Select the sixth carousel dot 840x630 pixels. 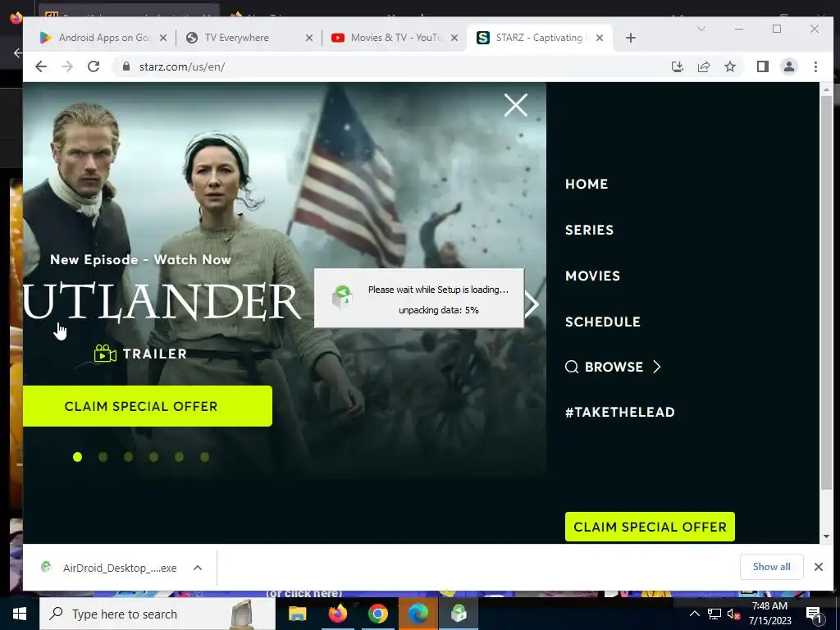pyautogui.click(x=204, y=456)
